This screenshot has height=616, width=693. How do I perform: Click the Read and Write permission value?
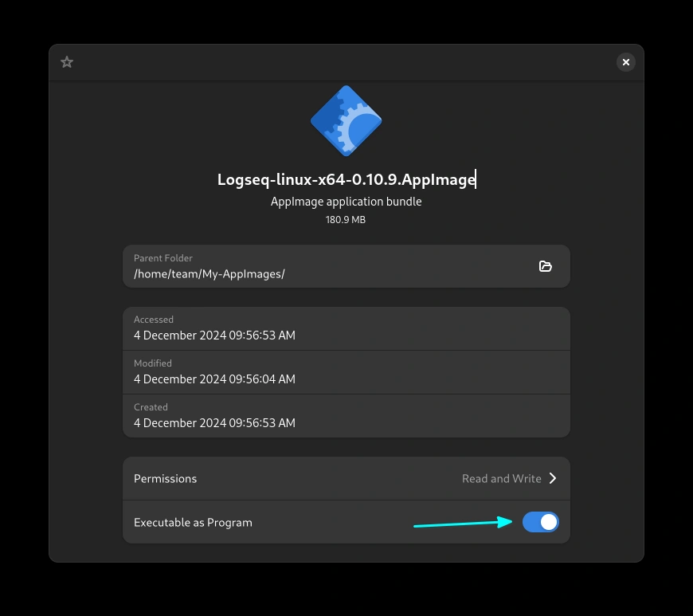pos(501,479)
